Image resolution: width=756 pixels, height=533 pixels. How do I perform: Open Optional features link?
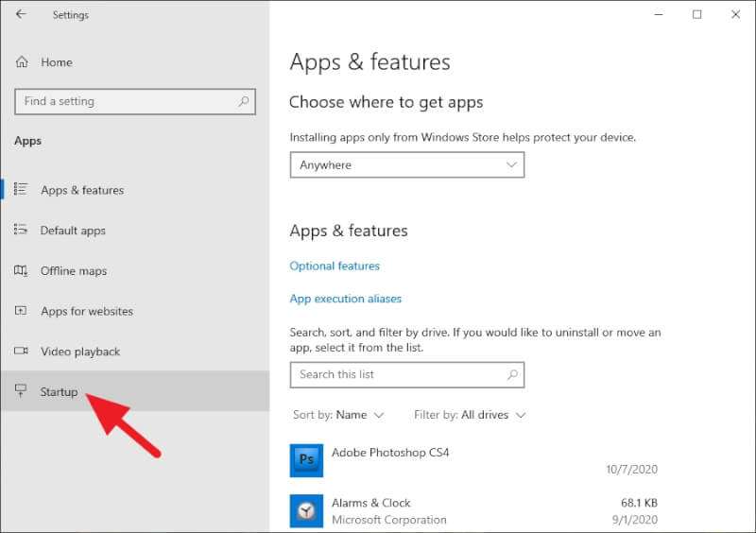335,266
